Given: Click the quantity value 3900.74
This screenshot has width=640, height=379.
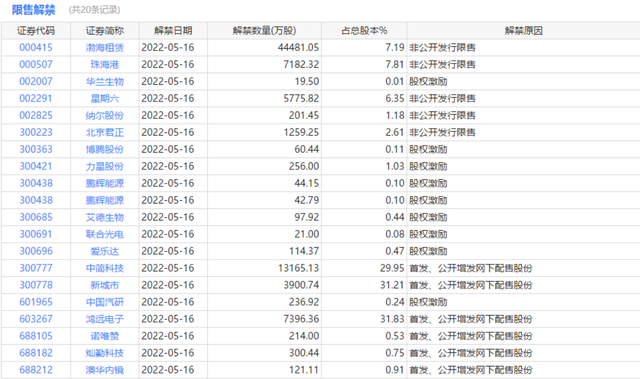Looking at the screenshot, I should coord(301,285).
